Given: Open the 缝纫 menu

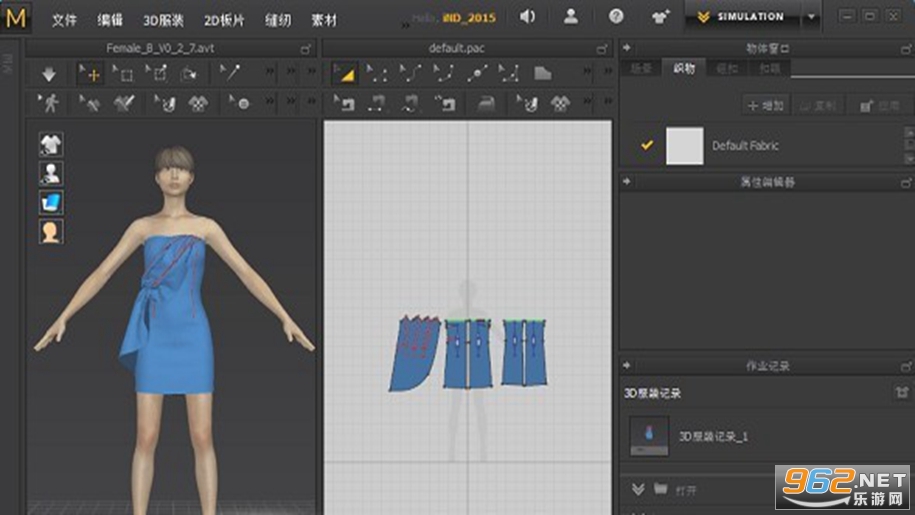Looking at the screenshot, I should pyautogui.click(x=278, y=20).
